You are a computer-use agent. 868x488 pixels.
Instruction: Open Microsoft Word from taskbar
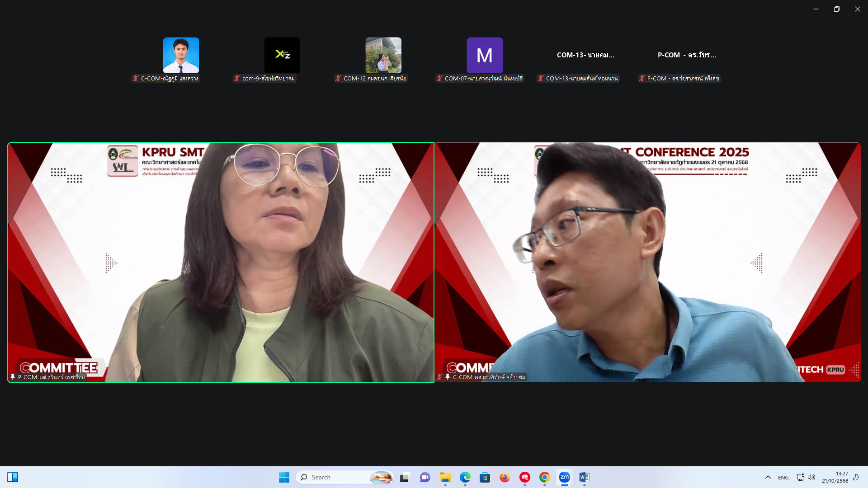(584, 477)
